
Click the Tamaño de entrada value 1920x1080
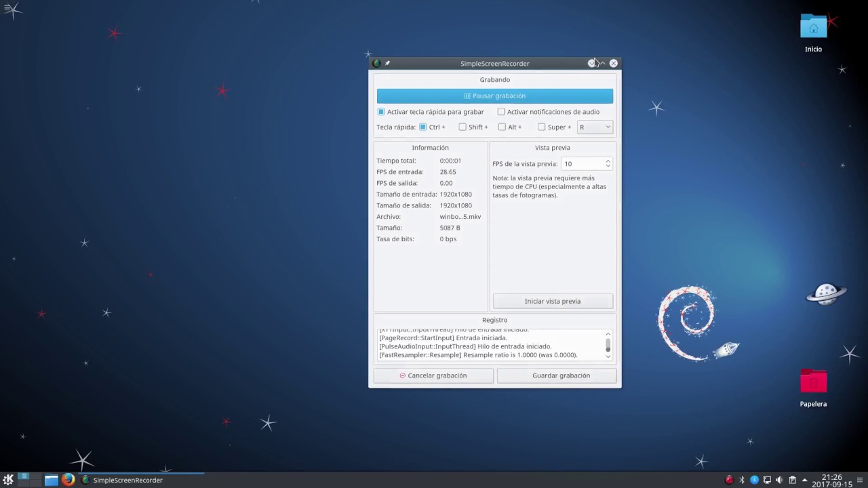(x=456, y=195)
